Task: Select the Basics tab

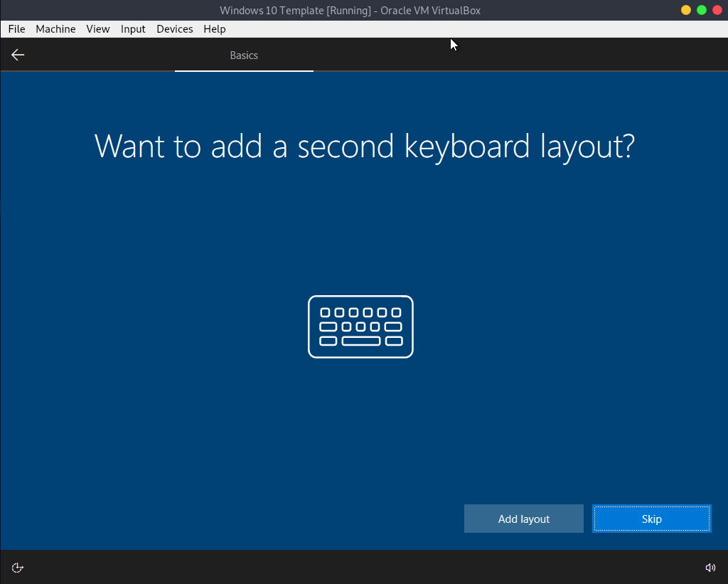Action: 245,55
